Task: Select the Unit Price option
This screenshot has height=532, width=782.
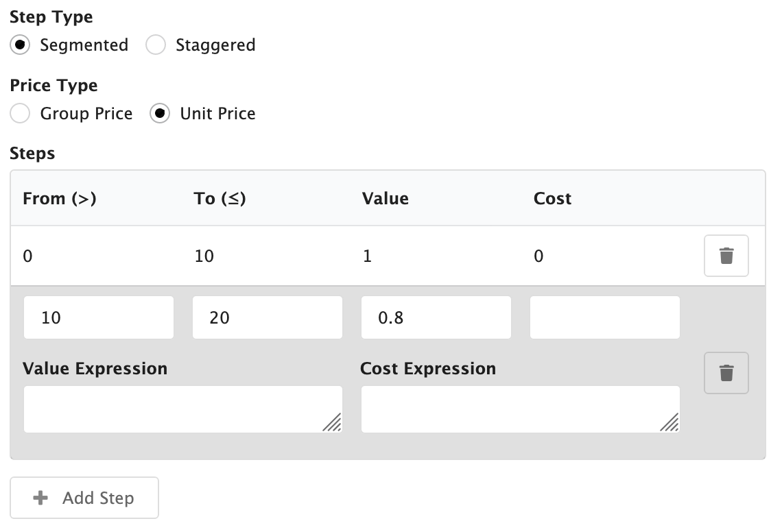Action: [160, 114]
